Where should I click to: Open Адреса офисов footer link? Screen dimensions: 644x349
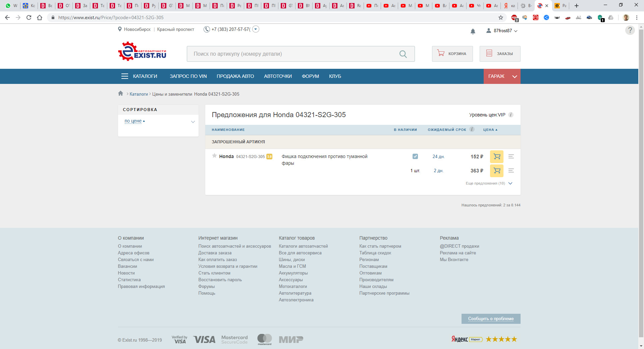point(133,253)
